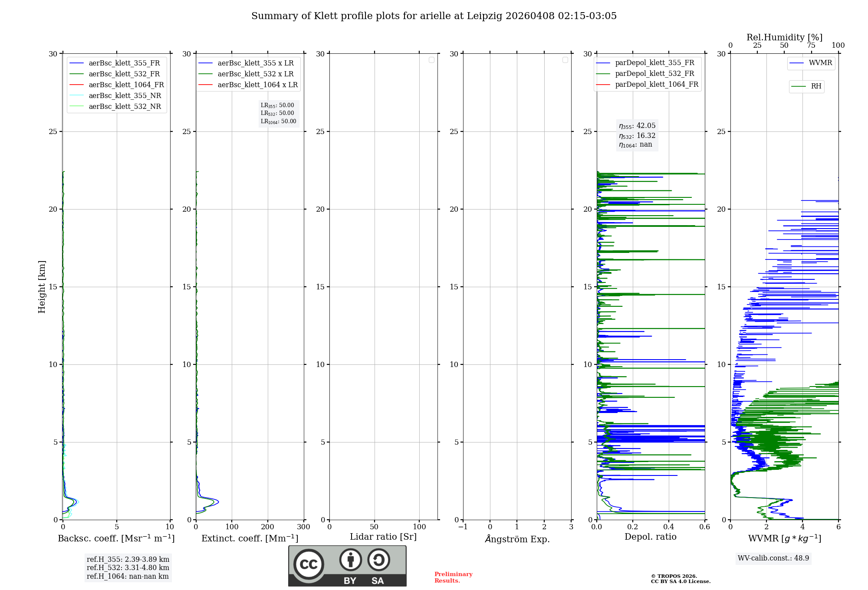Screen dimensions: 868x590
Task: Click the SA share-alike circular arrow icon
Action: [x=378, y=560]
